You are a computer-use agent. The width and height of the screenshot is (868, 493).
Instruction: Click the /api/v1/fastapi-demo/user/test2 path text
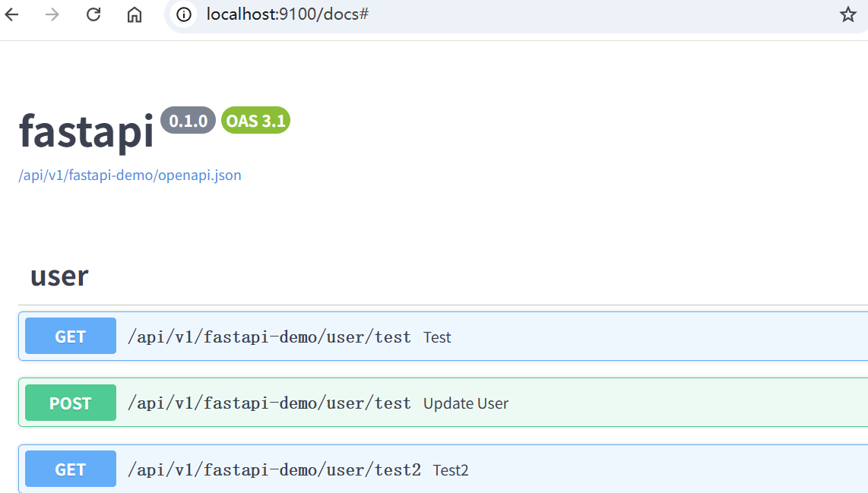pos(274,469)
